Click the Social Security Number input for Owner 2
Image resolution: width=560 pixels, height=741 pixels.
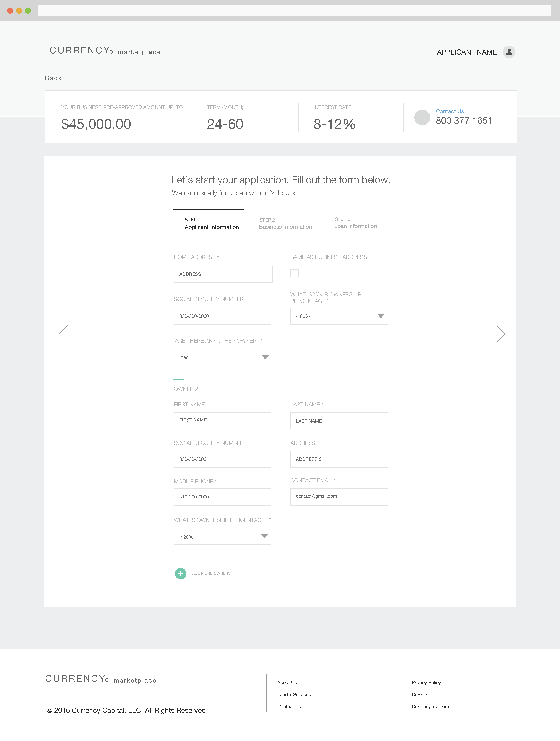[x=222, y=459]
